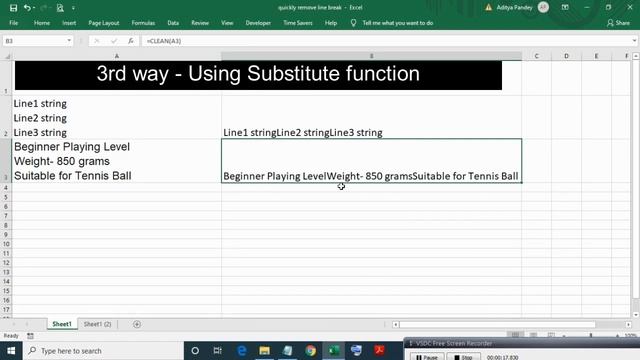Open the Data tab
This screenshot has width=640, height=360.
pyautogui.click(x=173, y=23)
